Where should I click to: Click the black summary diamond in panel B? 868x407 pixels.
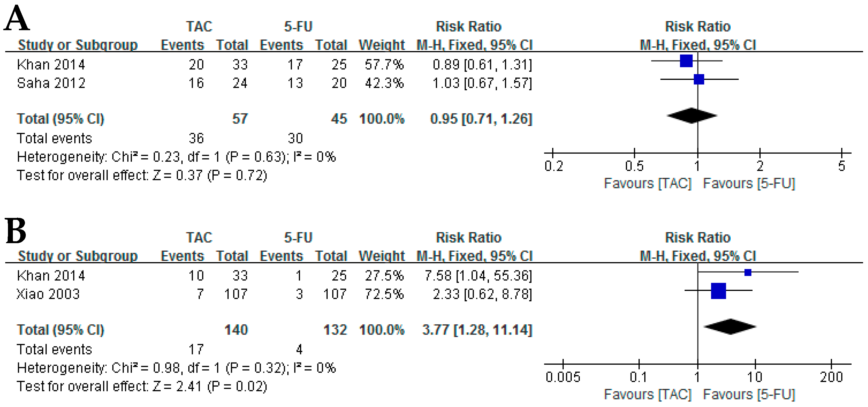(x=730, y=326)
